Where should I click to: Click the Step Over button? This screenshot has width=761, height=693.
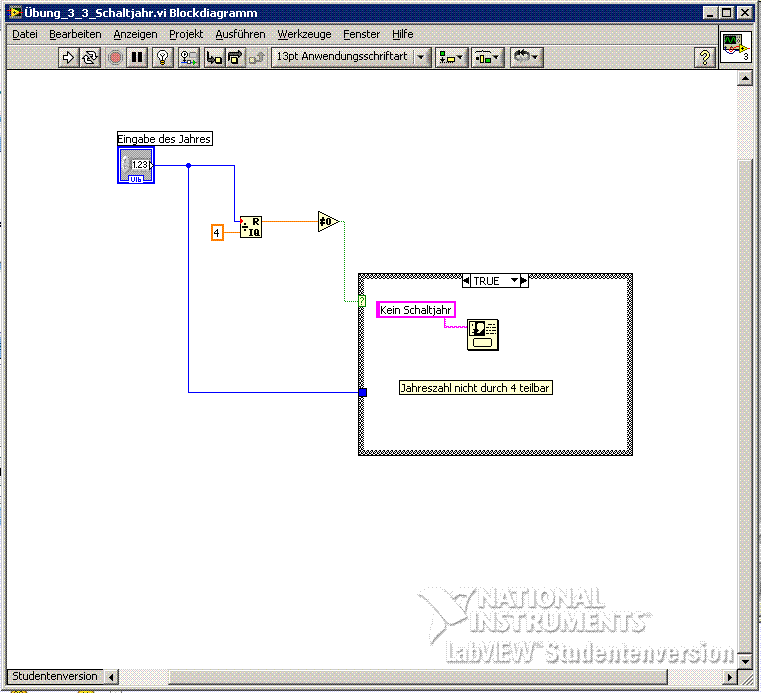[235, 57]
